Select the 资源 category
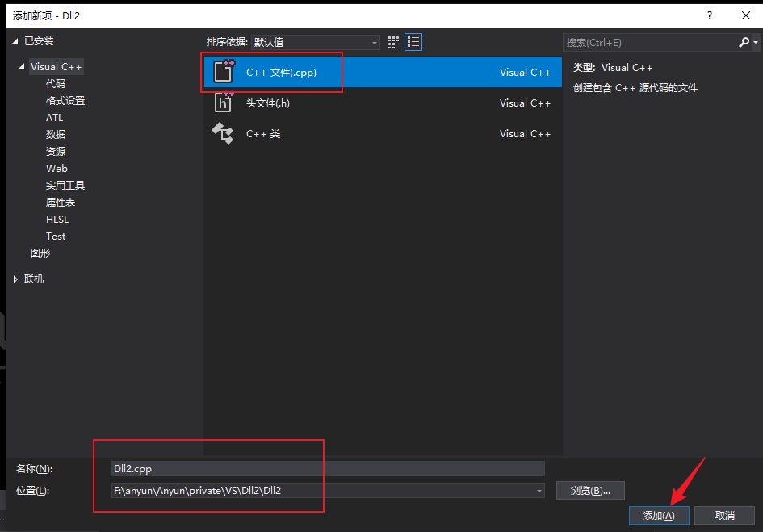Viewport: 763px width, 532px height. click(56, 152)
